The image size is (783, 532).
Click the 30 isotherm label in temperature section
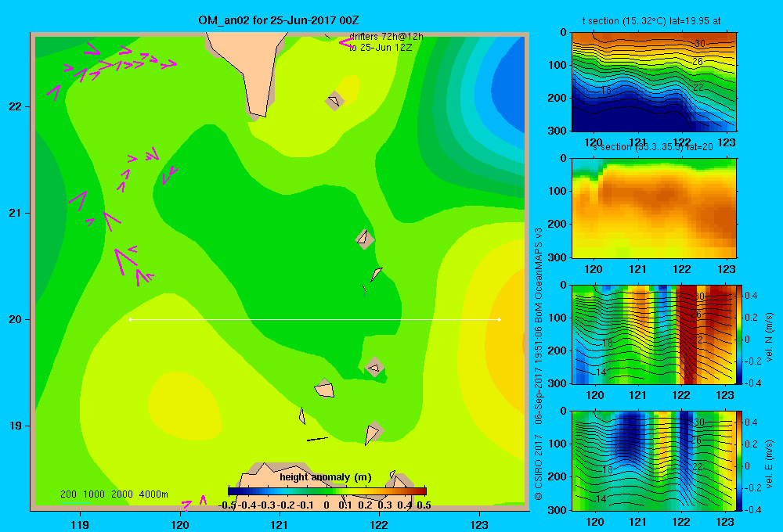699,43
